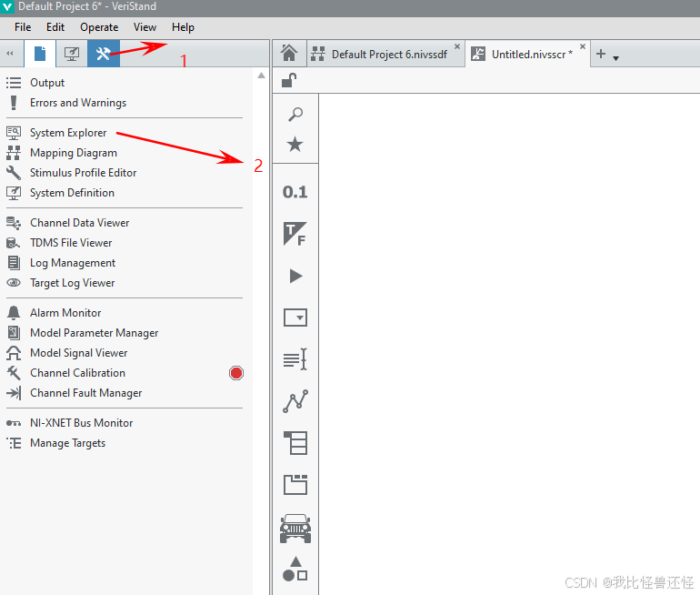Close the Default Project 6.nivssdf tab
Viewport: 700px width, 595px height.
point(457,46)
